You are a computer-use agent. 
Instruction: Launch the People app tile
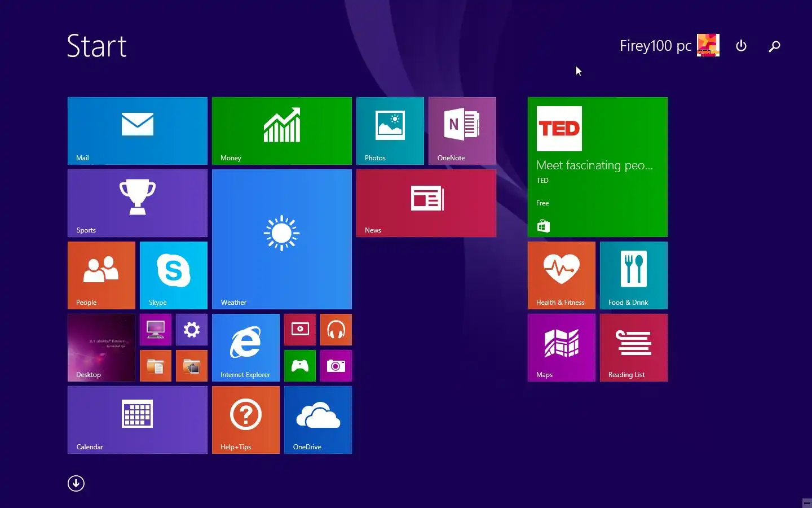[101, 275]
